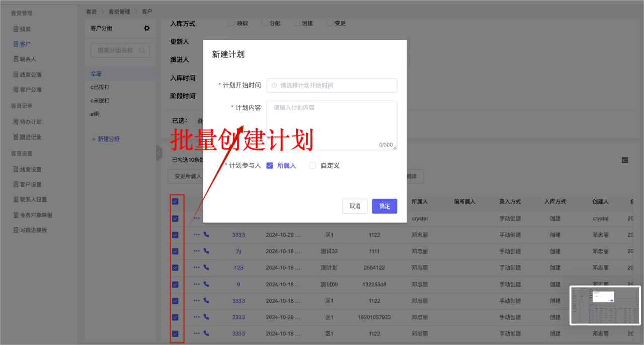The height and width of the screenshot is (345, 644).
Task: Call customer 9 via phone icon
Action: click(x=206, y=284)
